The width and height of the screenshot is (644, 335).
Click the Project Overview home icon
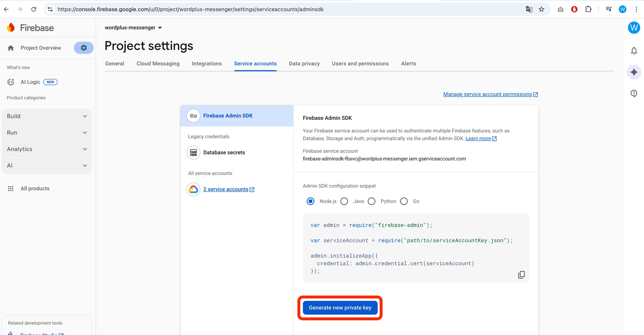(x=11, y=48)
